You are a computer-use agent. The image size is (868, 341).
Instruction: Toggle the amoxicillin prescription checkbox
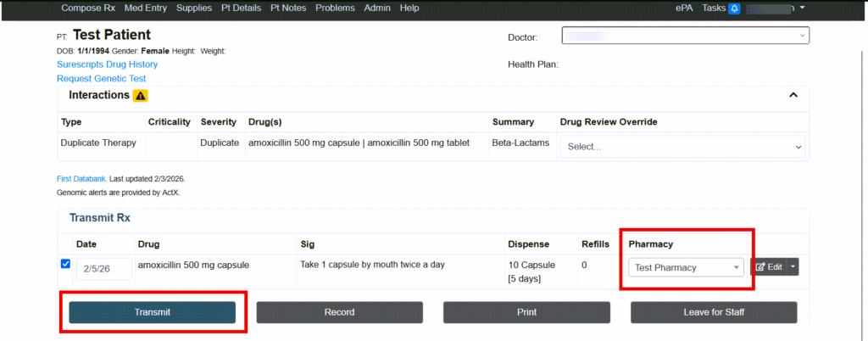[x=66, y=265]
